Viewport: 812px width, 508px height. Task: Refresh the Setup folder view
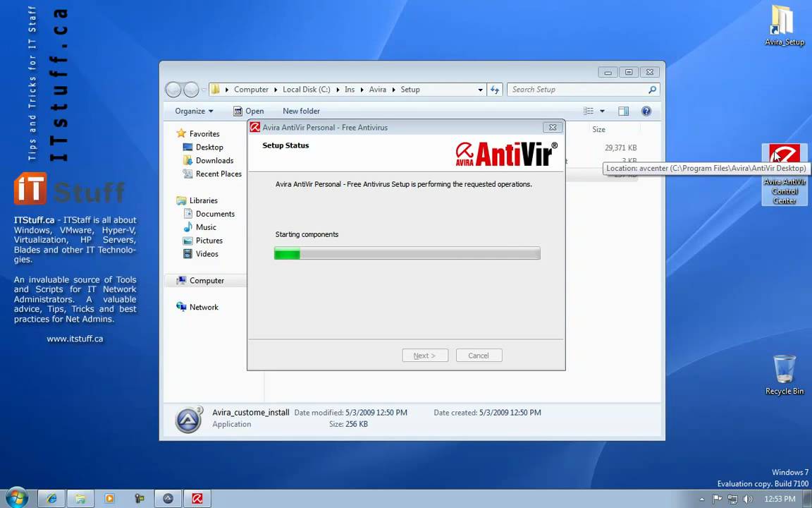click(x=495, y=90)
